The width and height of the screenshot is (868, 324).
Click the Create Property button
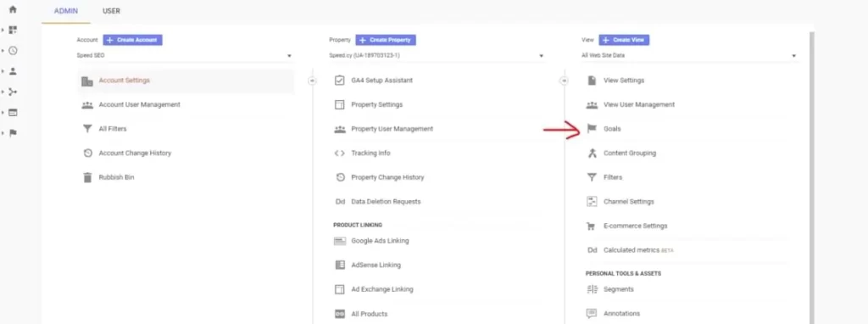386,40
